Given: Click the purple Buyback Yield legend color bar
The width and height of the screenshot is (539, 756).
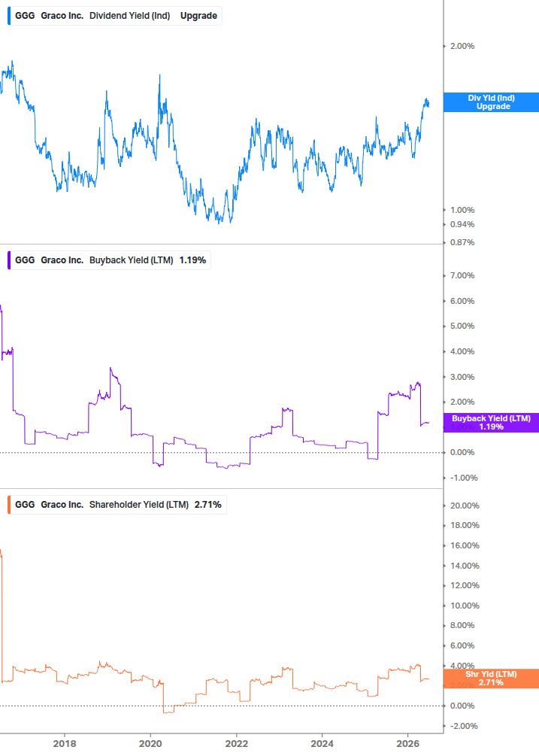Looking at the screenshot, I should pos(9,260).
